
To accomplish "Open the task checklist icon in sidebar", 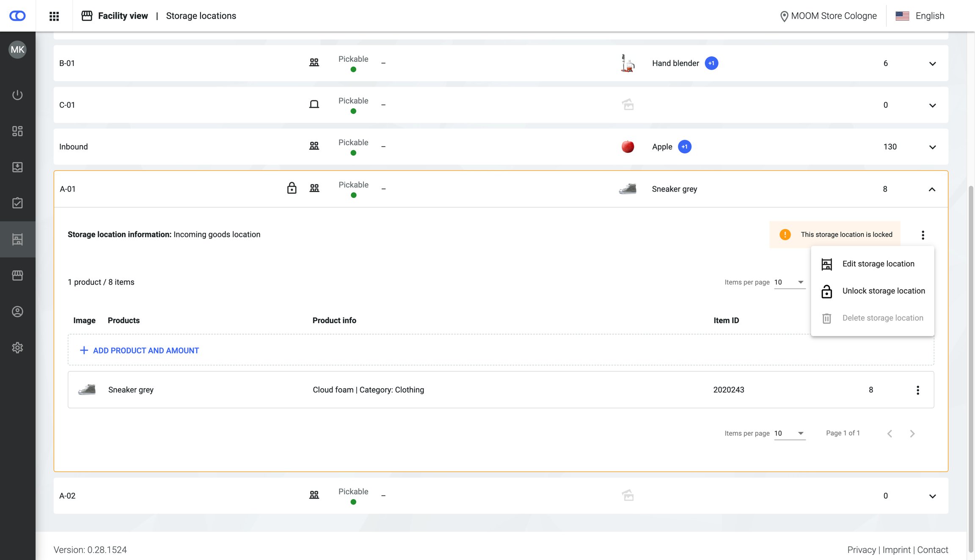I will 17,203.
